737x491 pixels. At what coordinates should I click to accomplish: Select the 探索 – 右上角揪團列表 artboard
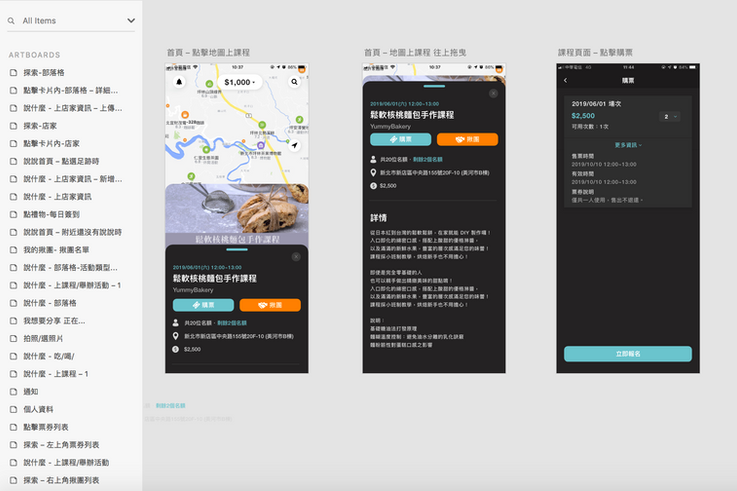tap(61, 480)
